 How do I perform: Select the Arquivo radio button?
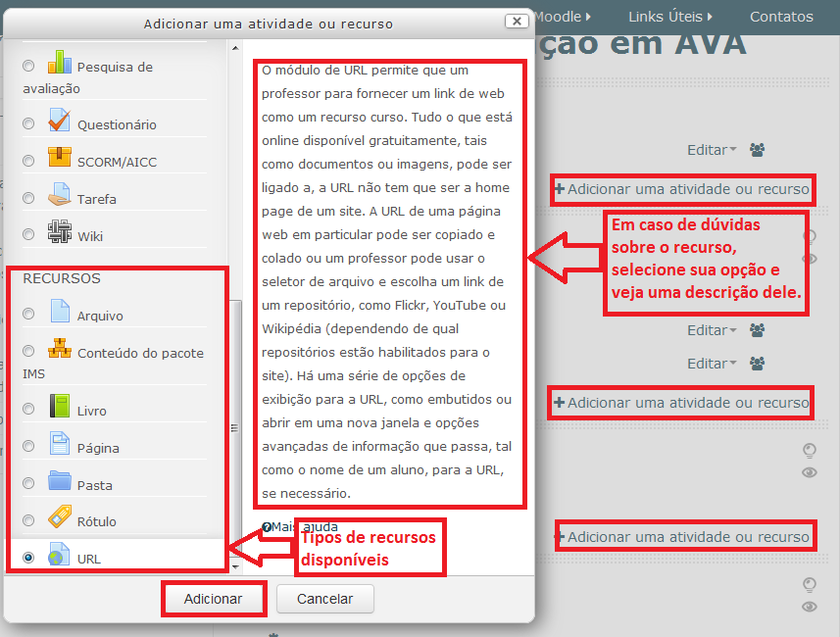28,315
